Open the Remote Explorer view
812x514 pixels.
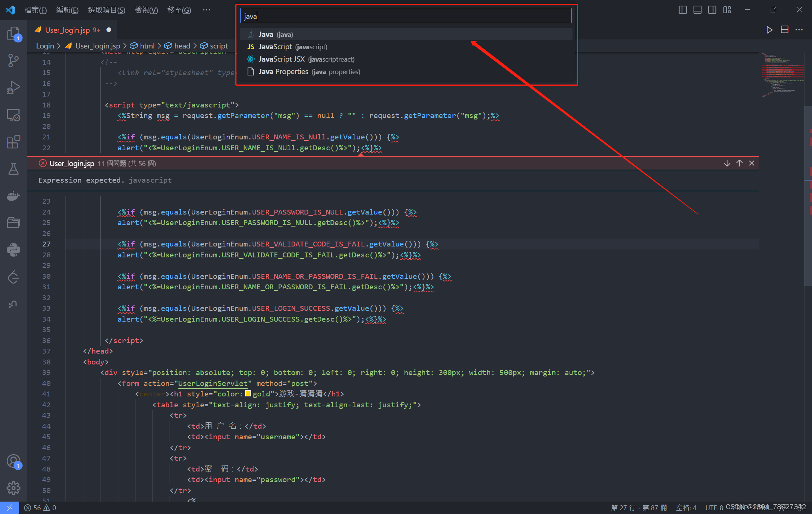(14, 115)
